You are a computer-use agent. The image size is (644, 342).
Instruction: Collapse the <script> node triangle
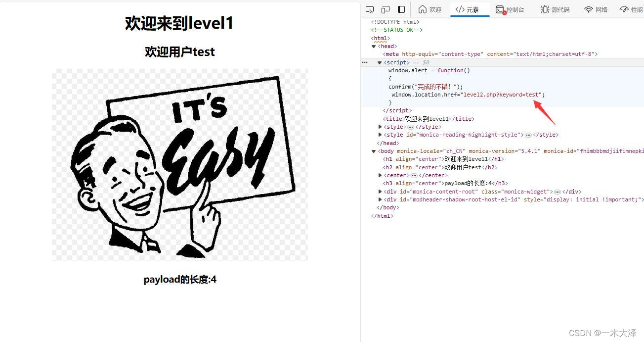click(380, 63)
